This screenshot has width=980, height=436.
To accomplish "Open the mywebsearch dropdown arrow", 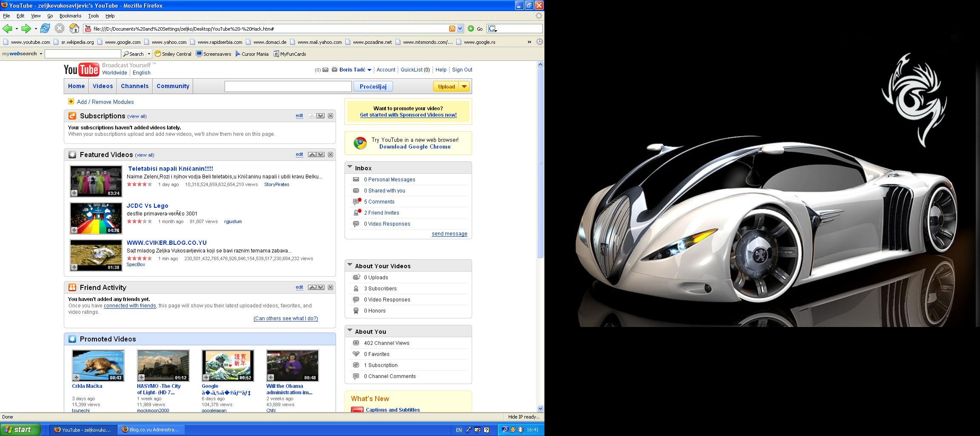I will coord(41,54).
